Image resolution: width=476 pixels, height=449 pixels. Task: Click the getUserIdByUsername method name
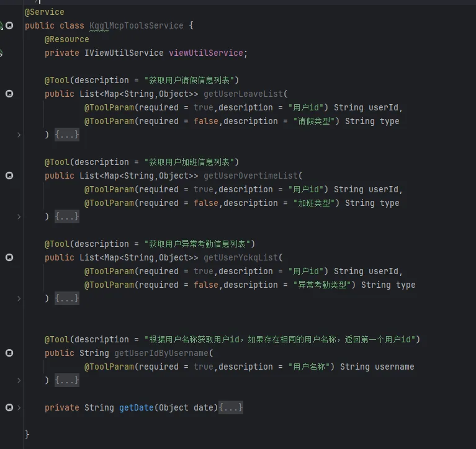click(161, 353)
